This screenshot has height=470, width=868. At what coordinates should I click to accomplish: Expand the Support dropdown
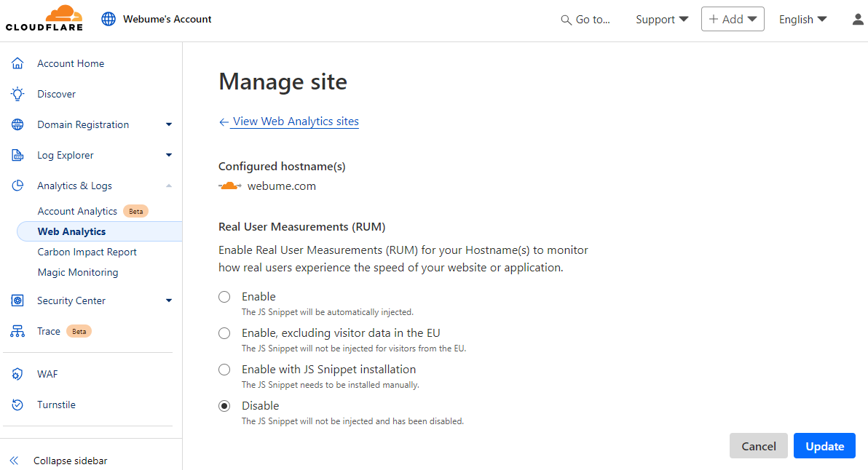pyautogui.click(x=661, y=19)
